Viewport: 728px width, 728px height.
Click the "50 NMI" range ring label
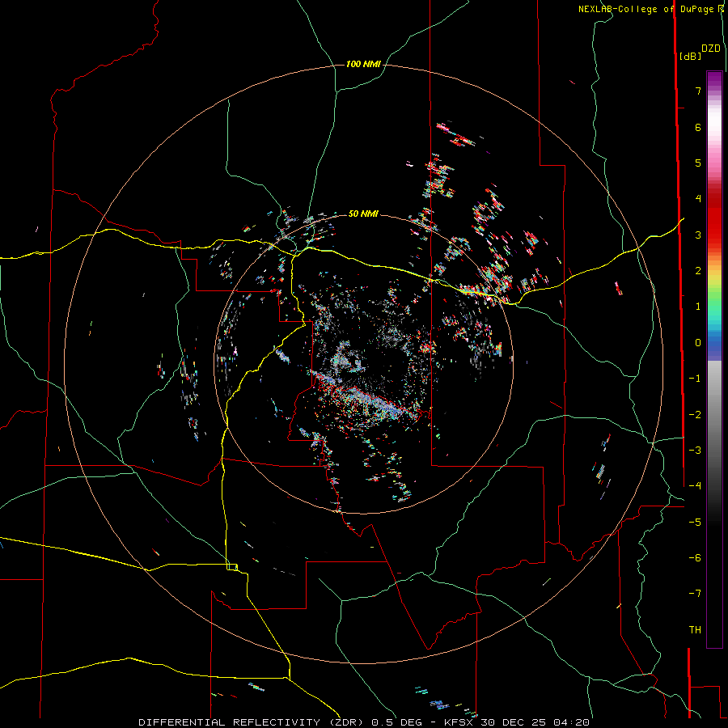pos(363,214)
